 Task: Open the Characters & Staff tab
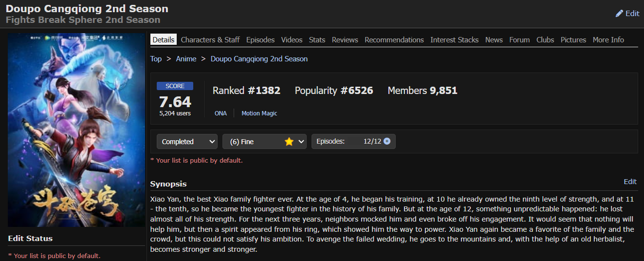(x=210, y=40)
